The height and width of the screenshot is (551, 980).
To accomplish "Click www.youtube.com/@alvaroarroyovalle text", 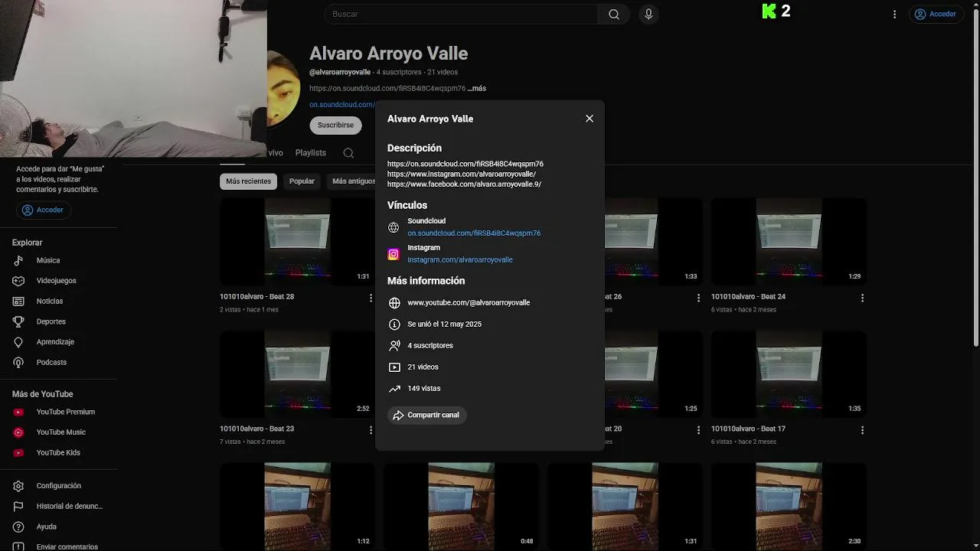I will tap(469, 303).
